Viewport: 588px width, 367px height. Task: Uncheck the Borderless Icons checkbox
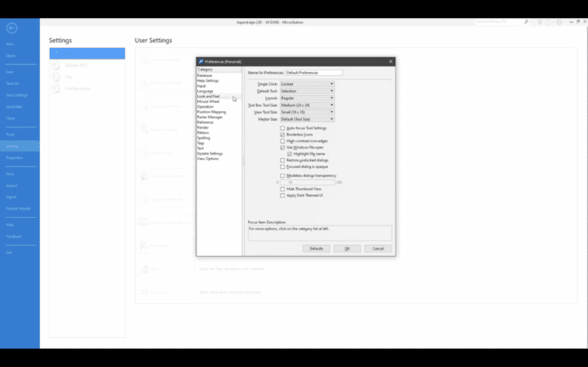283,135
